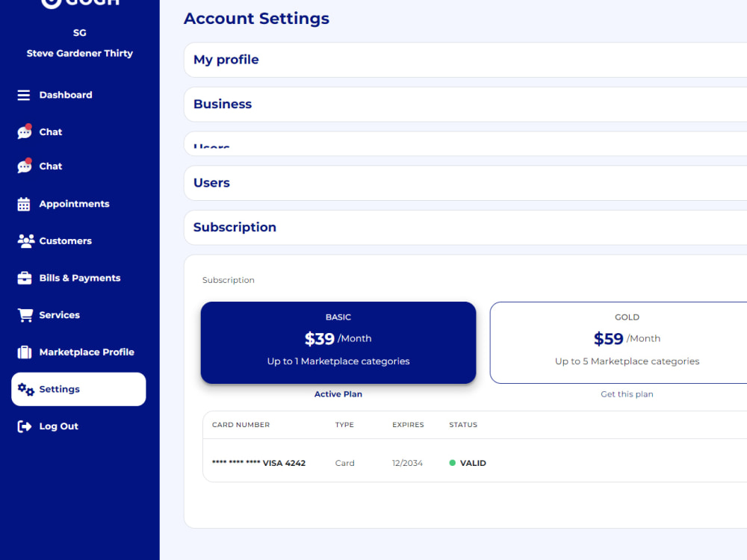This screenshot has height=560, width=747.
Task: Click the Card type cell
Action: tap(344, 464)
